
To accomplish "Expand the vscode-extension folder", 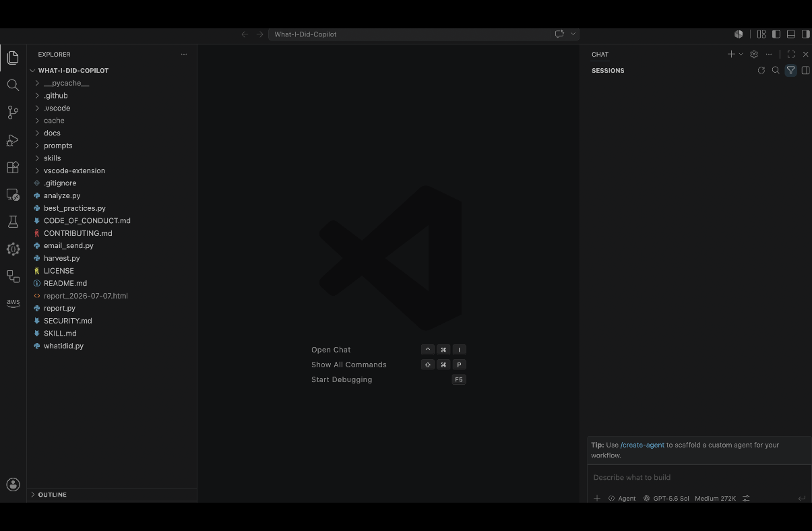I will [x=112, y=170].
